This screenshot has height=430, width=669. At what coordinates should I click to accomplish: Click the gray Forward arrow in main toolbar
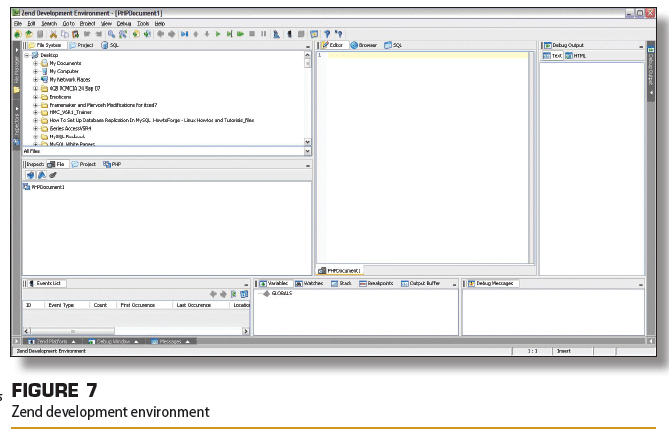pyautogui.click(x=172, y=34)
